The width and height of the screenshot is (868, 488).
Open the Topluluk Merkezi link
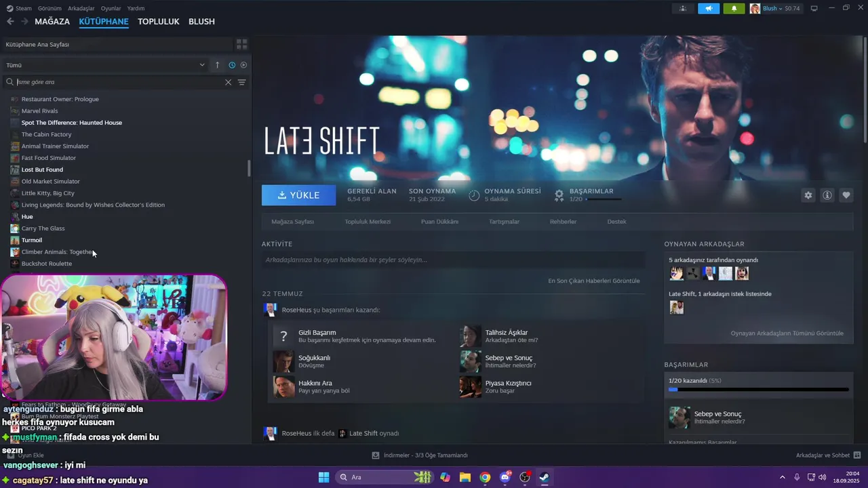367,222
